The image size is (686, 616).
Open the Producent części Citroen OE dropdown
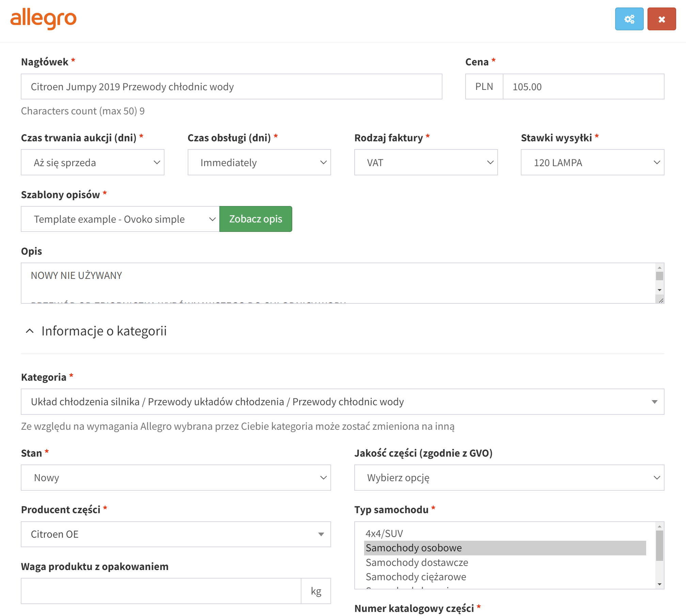coord(175,534)
